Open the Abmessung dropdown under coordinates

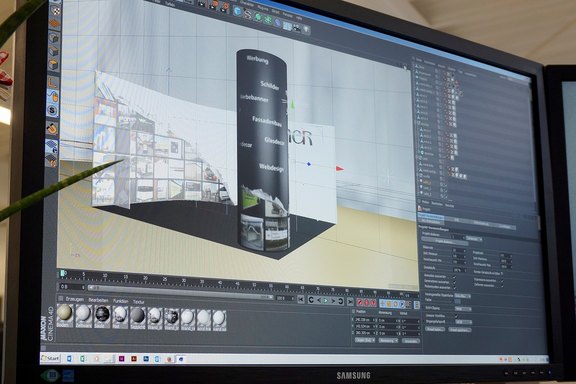[388, 341]
